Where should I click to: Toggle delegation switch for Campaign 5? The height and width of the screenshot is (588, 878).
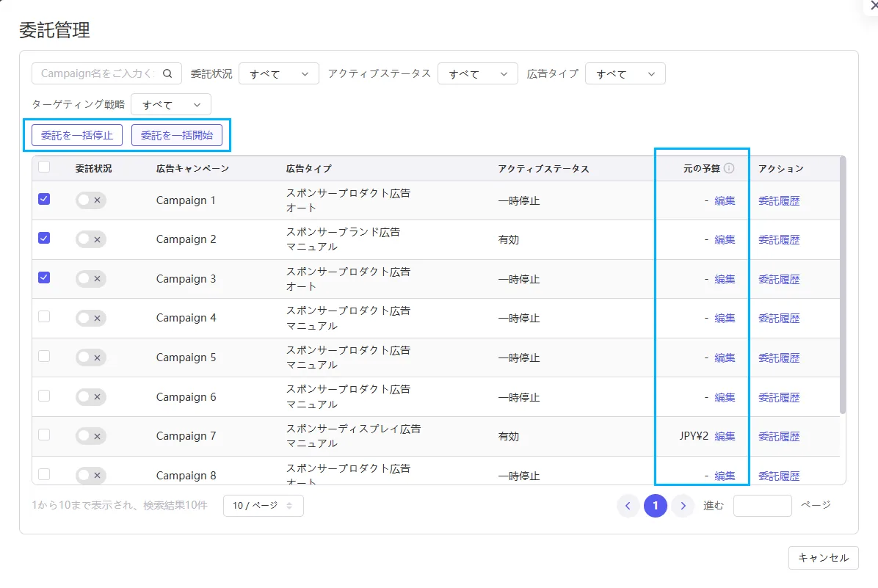(x=91, y=357)
